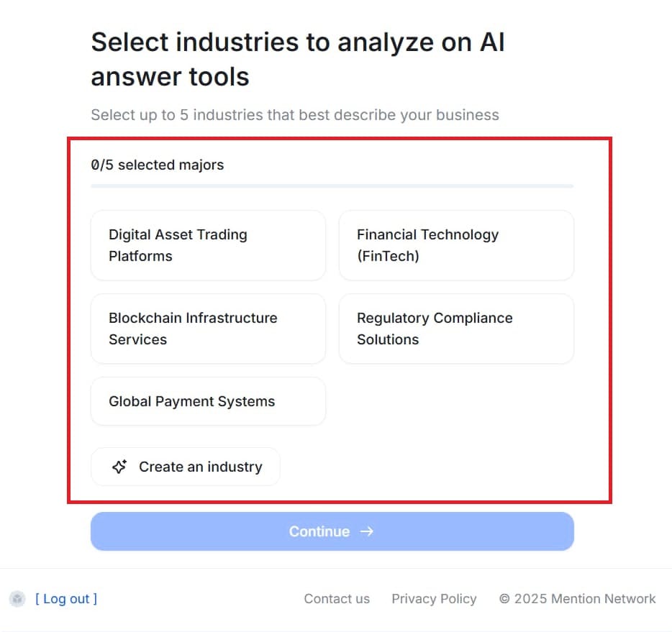The width and height of the screenshot is (672, 632).
Task: Click the arrow icon inside Continue button
Action: (x=366, y=531)
